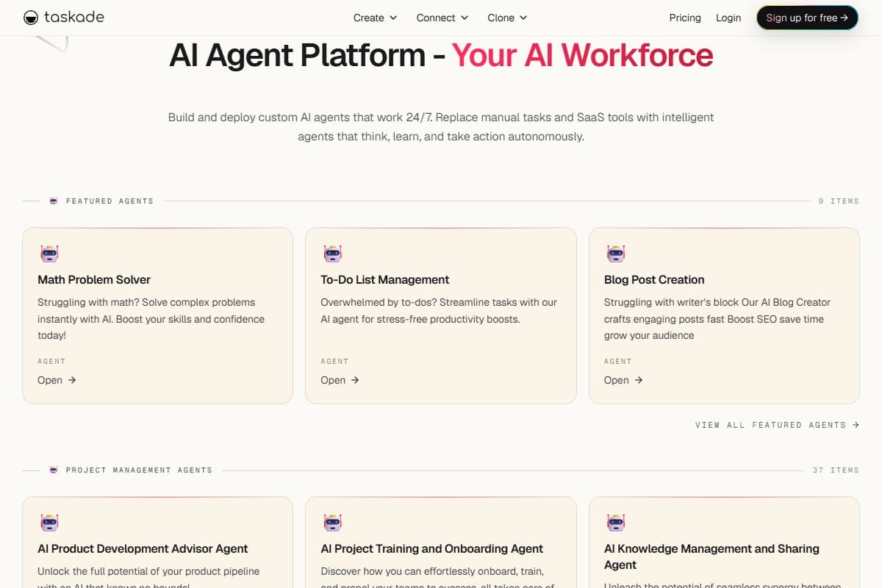The image size is (882, 588).
Task: Click the Taskade wordmark text
Action: 73,18
